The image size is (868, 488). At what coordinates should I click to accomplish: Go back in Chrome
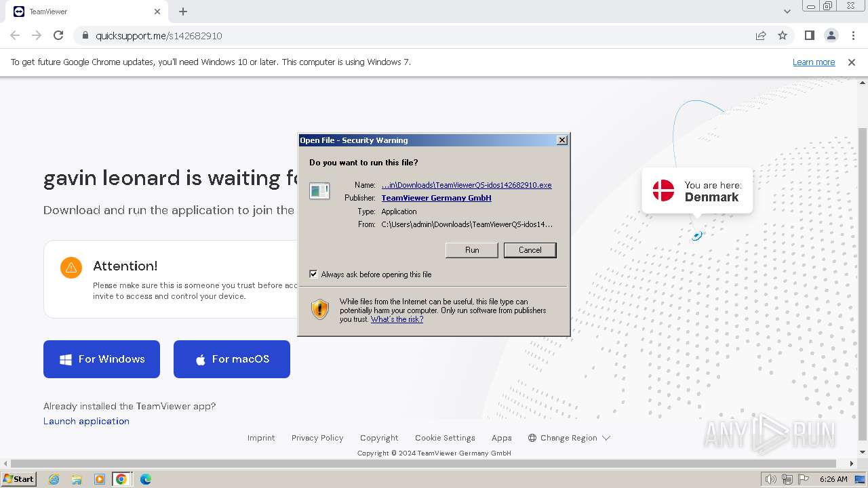[x=15, y=35]
